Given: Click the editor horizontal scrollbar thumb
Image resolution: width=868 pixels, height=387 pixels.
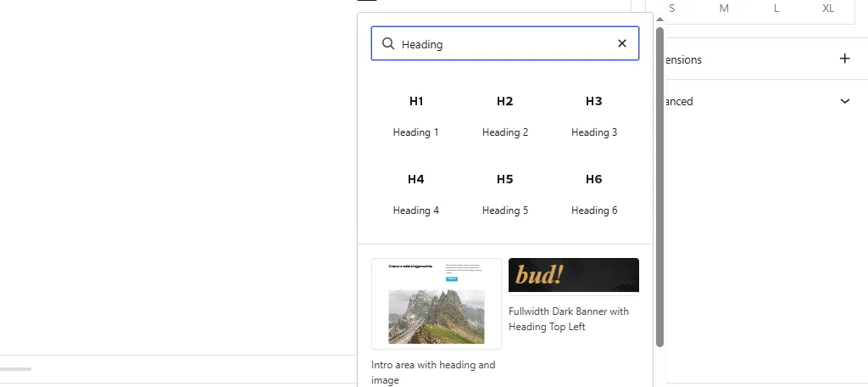Looking at the screenshot, I should tap(15, 368).
